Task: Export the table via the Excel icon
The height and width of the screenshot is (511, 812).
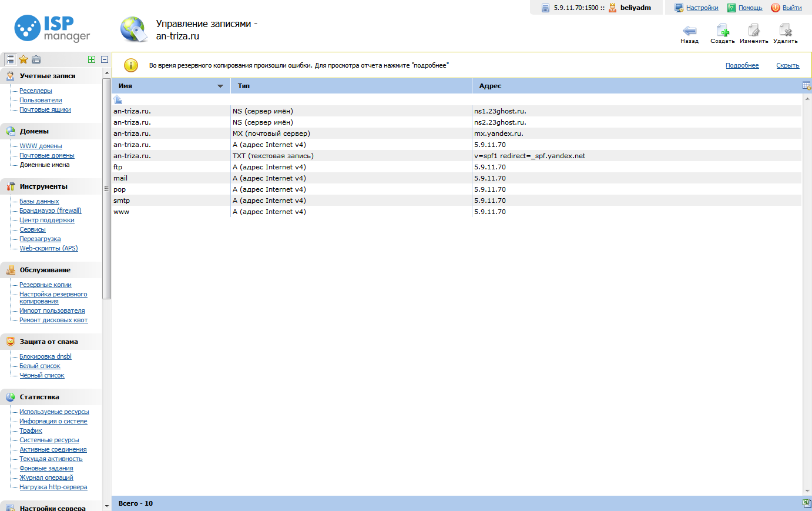Action: [807, 503]
